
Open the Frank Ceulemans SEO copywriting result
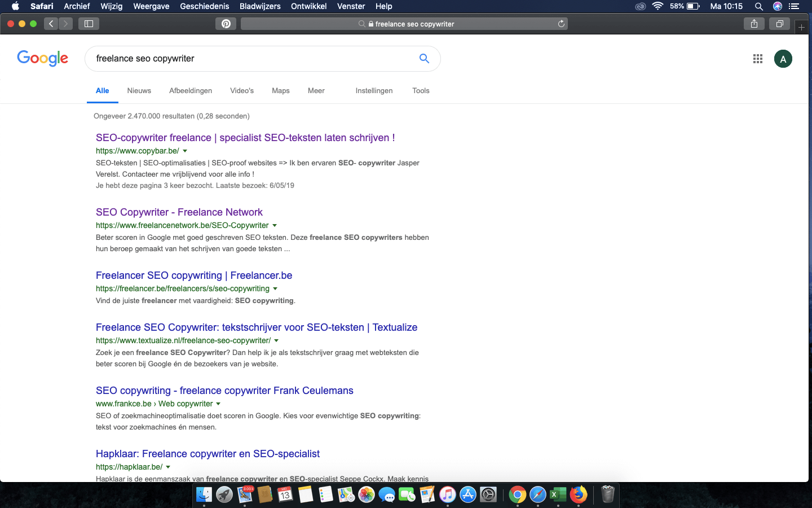224,391
